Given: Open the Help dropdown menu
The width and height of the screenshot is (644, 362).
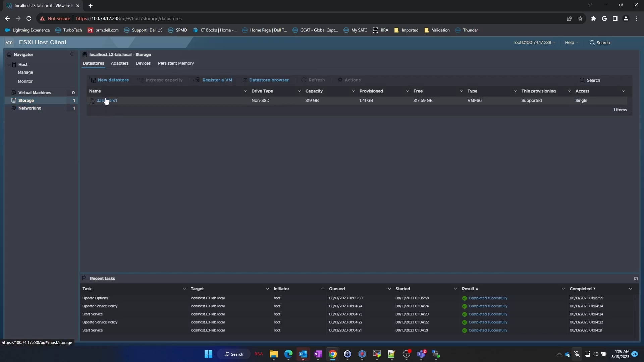Looking at the screenshot, I should (571, 43).
